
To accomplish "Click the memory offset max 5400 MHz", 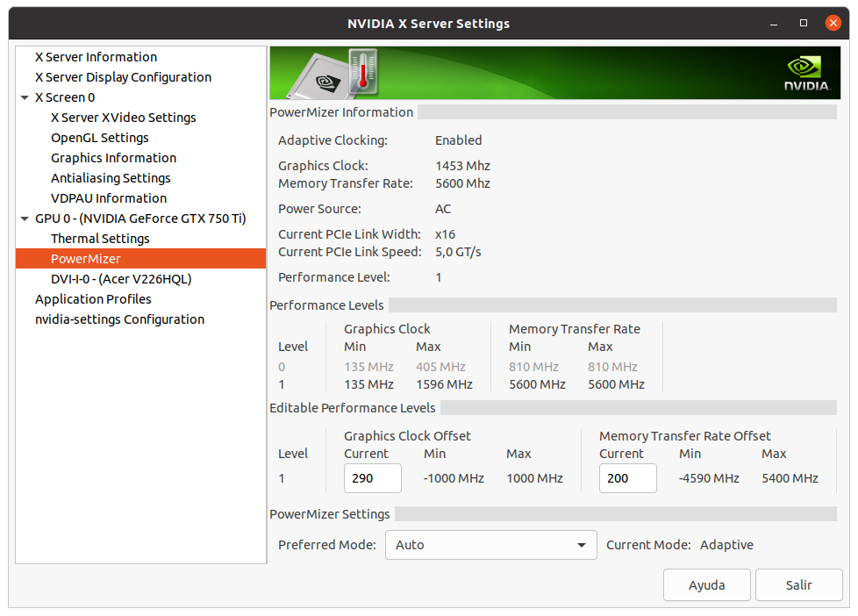I will pyautogui.click(x=790, y=478).
